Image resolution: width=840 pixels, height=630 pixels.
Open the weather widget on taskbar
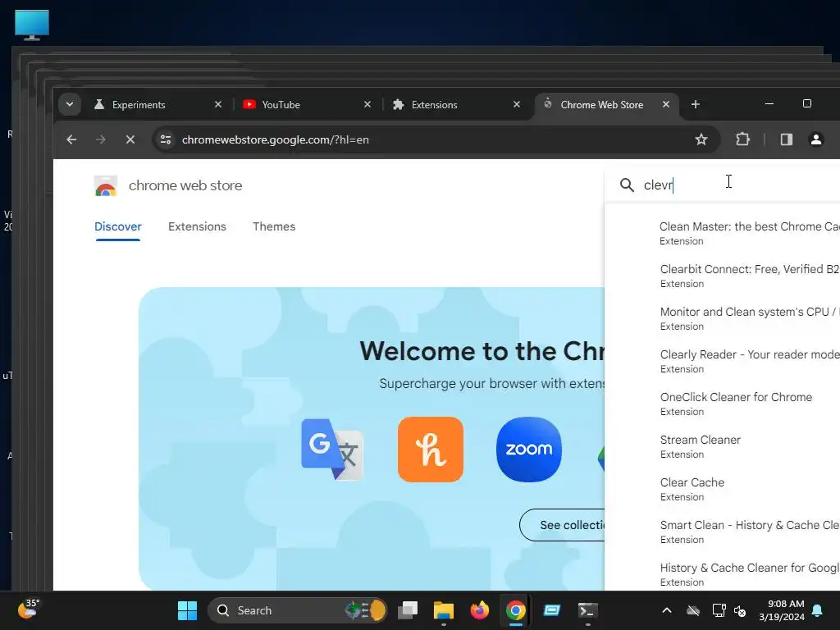28,609
